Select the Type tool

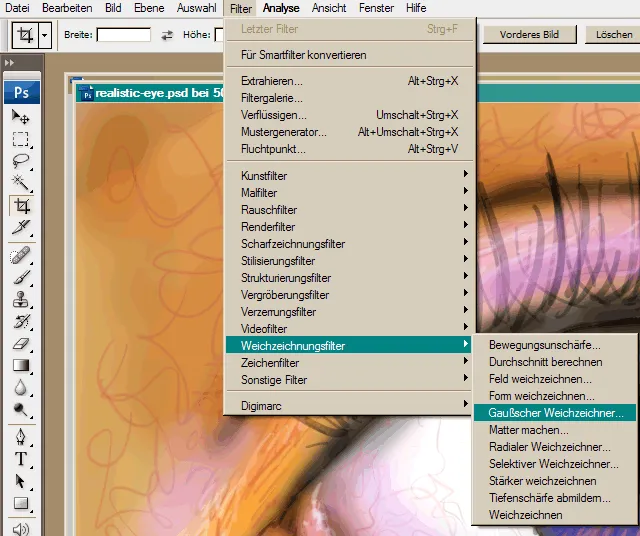click(x=20, y=459)
